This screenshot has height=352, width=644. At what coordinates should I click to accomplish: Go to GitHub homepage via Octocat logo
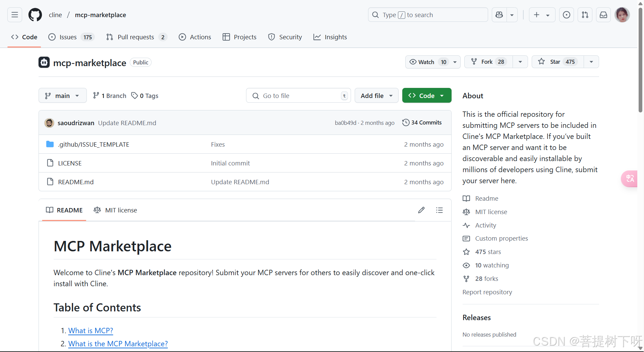(x=35, y=15)
